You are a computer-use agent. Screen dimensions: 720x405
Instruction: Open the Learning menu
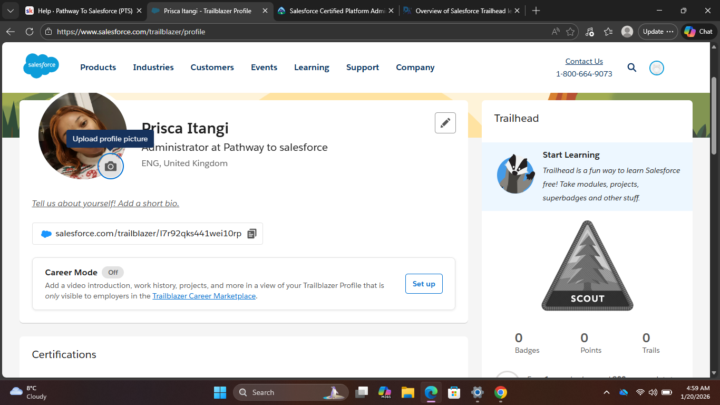(311, 68)
